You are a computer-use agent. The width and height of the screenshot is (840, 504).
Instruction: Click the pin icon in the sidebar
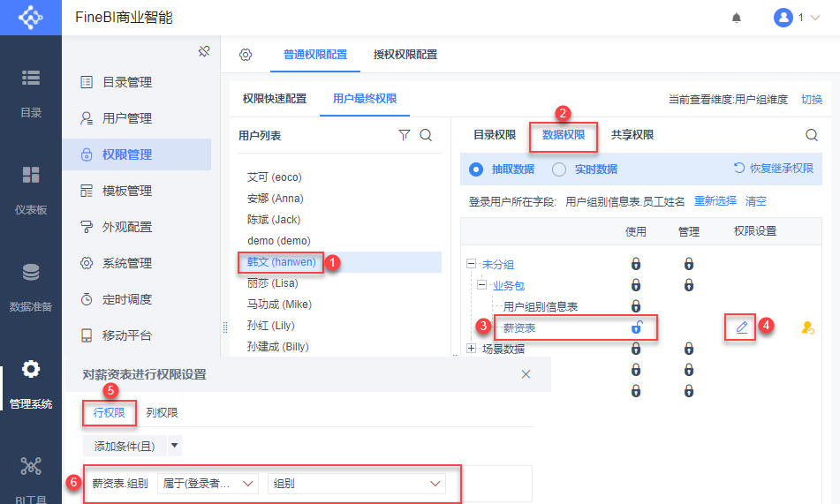click(x=203, y=52)
